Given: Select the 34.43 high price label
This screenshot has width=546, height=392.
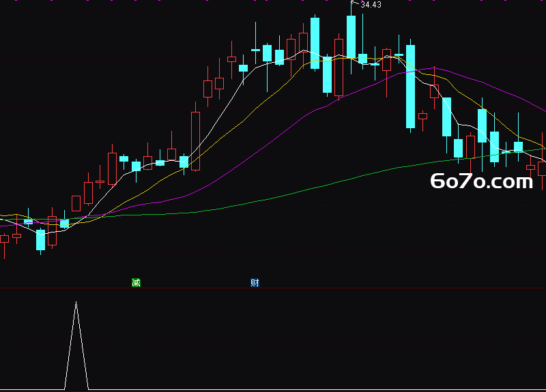Looking at the screenshot, I should click(x=371, y=5).
